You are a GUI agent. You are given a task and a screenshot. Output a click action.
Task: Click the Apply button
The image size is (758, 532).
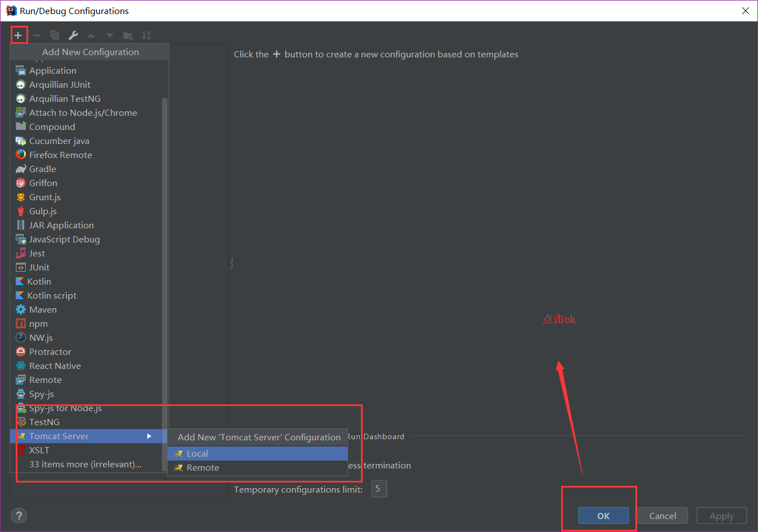click(x=721, y=516)
